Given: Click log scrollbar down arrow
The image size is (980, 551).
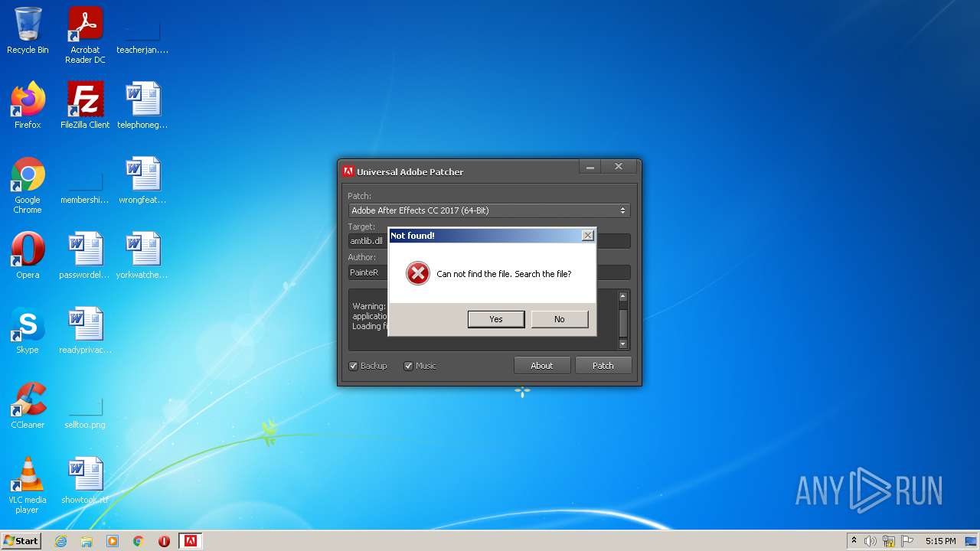Looking at the screenshot, I should click(x=622, y=344).
